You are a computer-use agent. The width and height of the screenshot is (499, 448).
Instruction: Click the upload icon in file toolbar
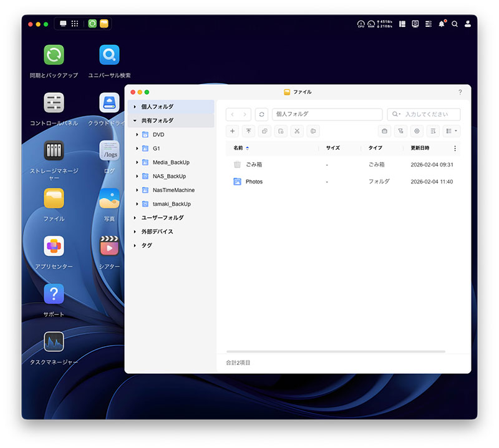pyautogui.click(x=249, y=131)
